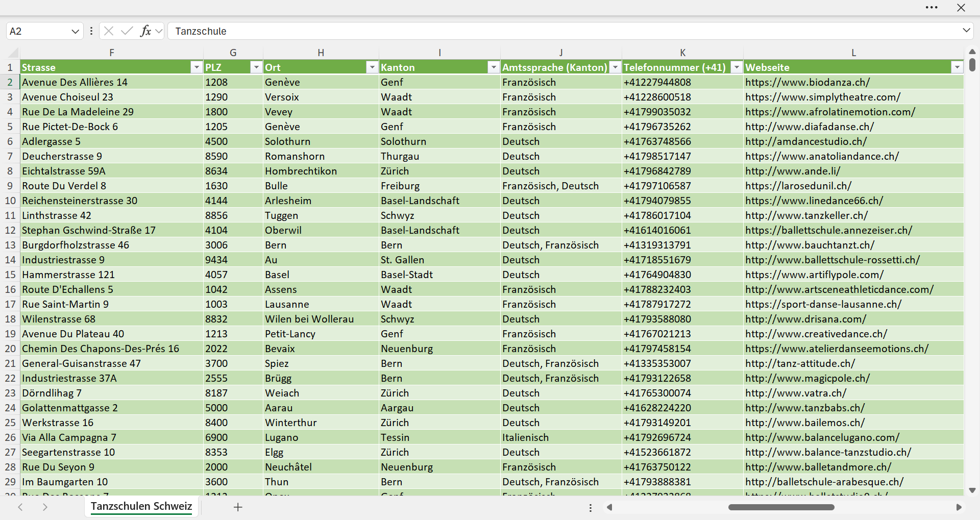The height and width of the screenshot is (520, 980).
Task: Open link http://www.magicpole.ch/
Action: pos(807,378)
